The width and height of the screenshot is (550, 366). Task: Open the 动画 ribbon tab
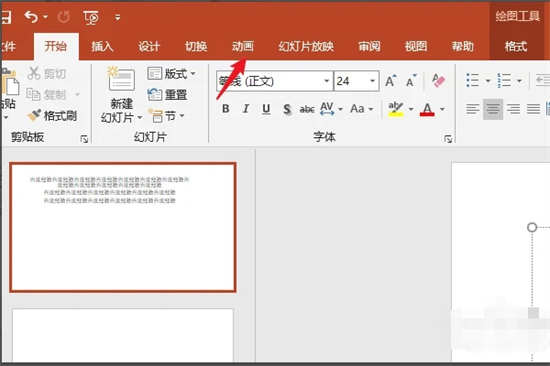coord(242,46)
